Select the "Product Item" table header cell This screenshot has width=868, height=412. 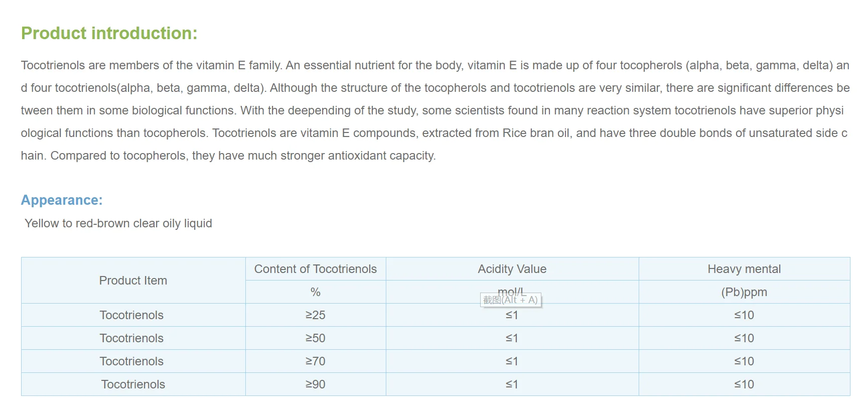[133, 281]
